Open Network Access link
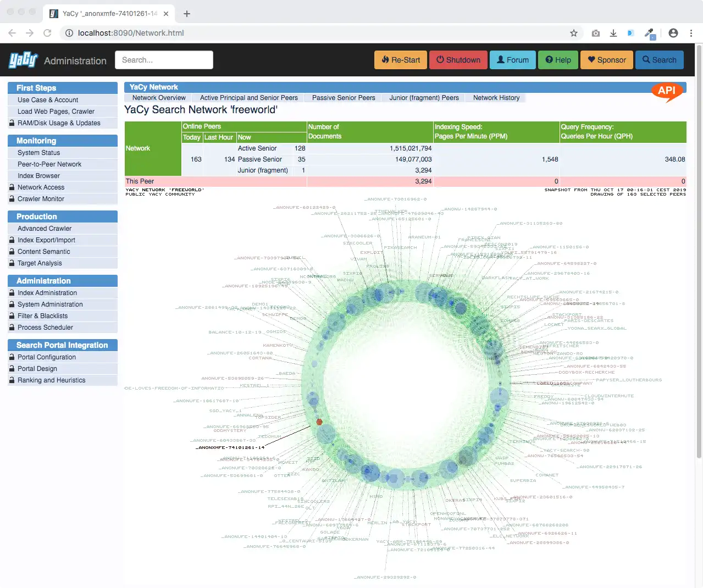 [41, 187]
